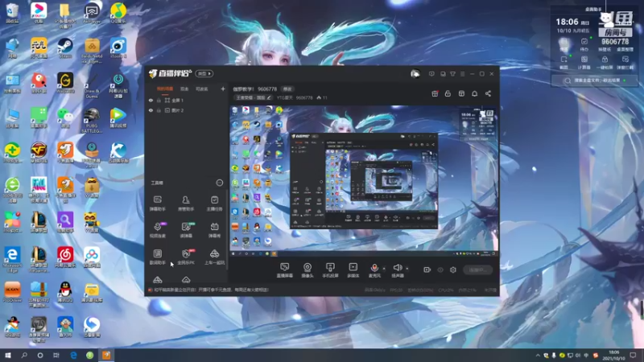Open the toolbox more-options circle button
644x362 pixels.
220,183
